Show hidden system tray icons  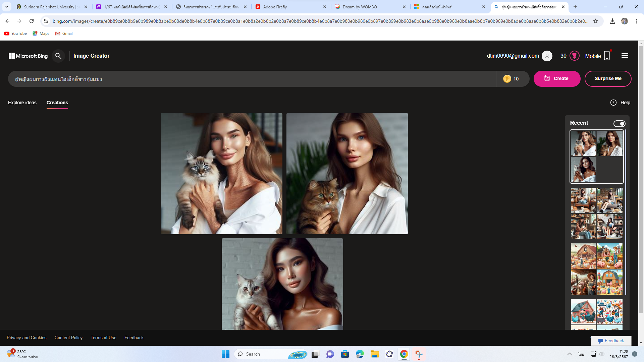point(569,354)
